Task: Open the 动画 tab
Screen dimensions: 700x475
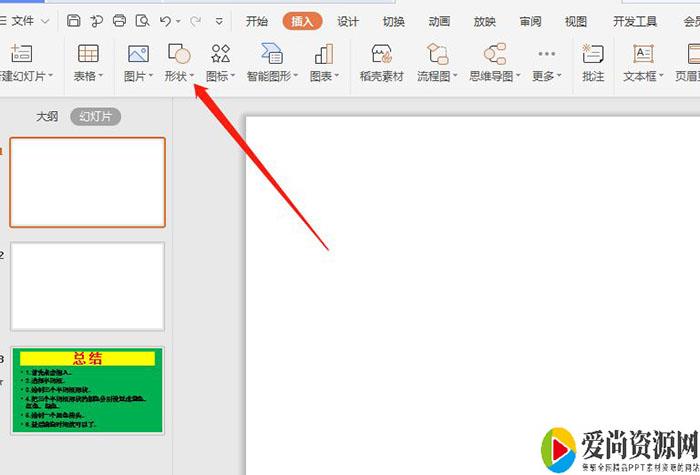Action: point(439,21)
